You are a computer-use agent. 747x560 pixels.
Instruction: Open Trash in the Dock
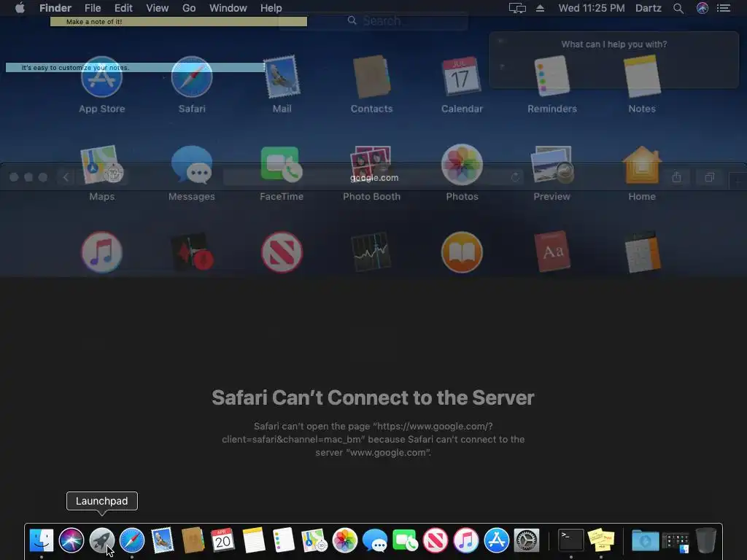tap(706, 540)
